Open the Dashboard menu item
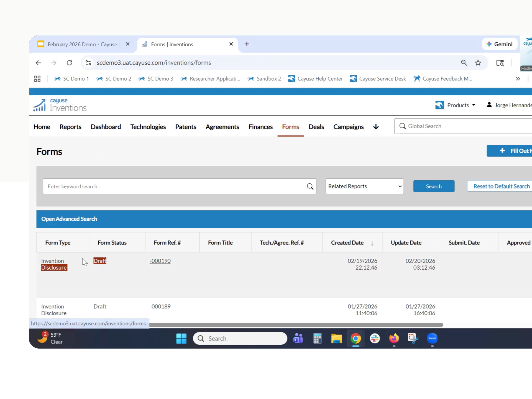Image resolution: width=532 pixels, height=399 pixels. [106, 127]
